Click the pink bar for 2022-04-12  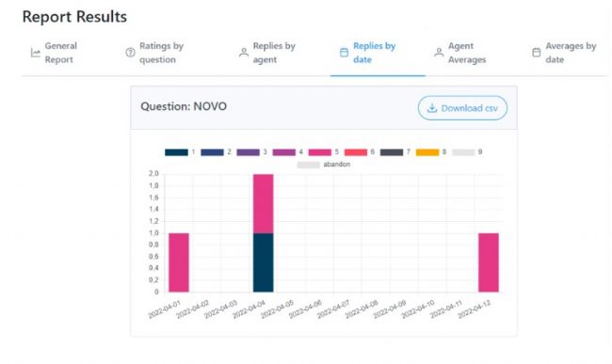point(489,262)
